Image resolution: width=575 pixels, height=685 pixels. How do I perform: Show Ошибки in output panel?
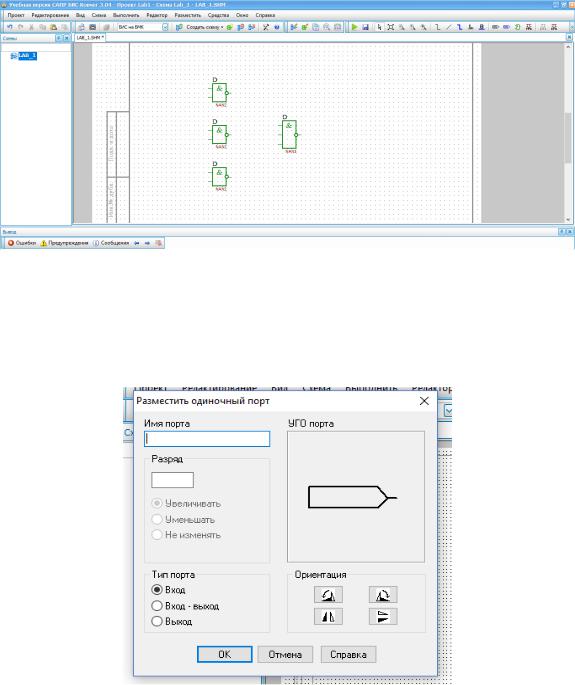tap(22, 243)
